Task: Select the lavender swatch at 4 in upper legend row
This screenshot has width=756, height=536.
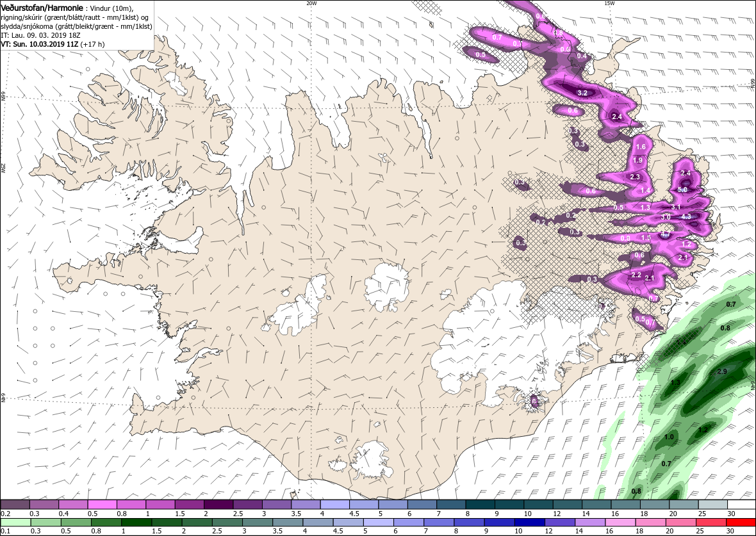Action: 334,504
